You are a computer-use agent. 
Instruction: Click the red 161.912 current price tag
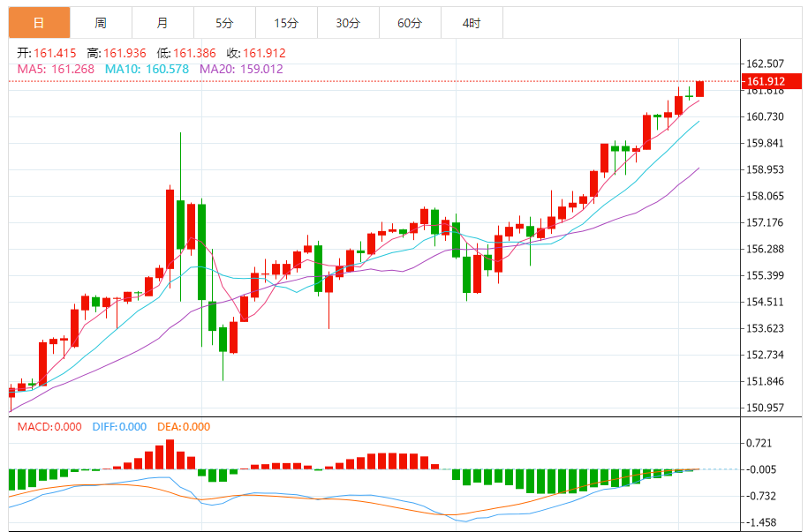click(772, 81)
